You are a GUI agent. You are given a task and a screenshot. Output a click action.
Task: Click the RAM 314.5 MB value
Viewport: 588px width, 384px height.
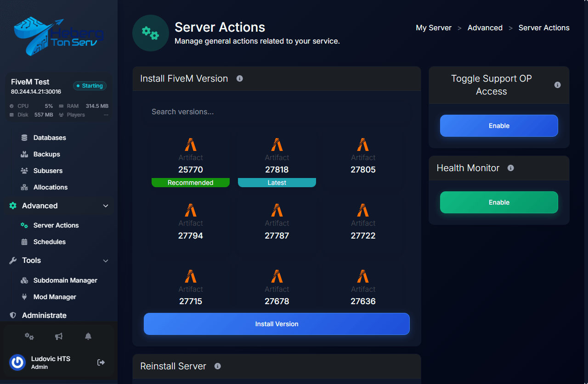point(97,106)
